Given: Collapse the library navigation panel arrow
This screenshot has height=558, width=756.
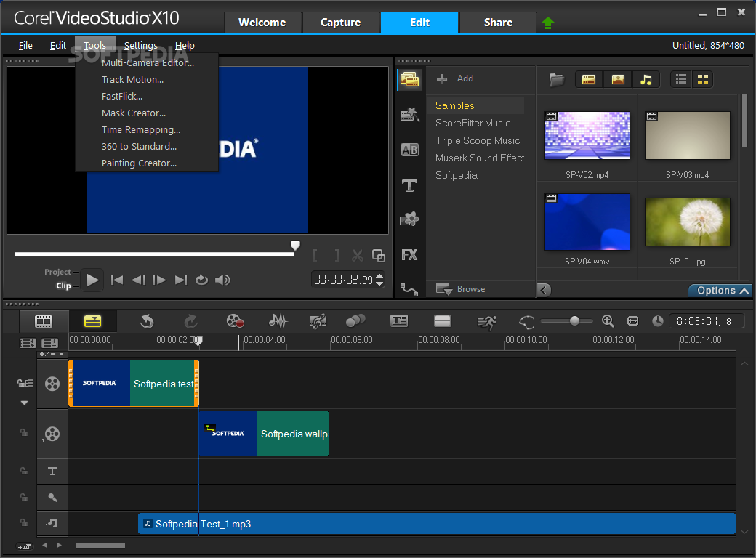Looking at the screenshot, I should pos(544,290).
